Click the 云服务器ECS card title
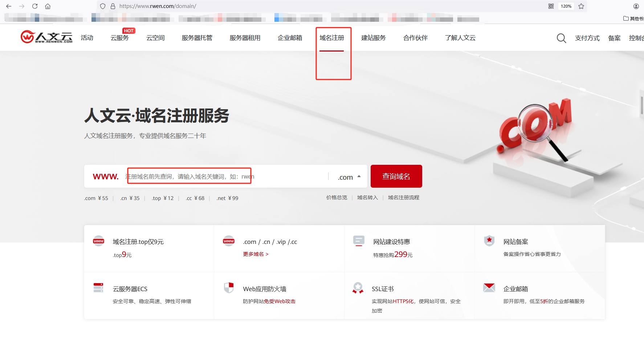 click(130, 289)
